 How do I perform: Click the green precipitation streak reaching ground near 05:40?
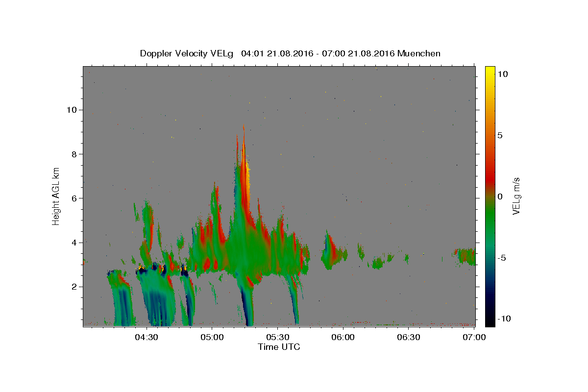[x=294, y=299]
